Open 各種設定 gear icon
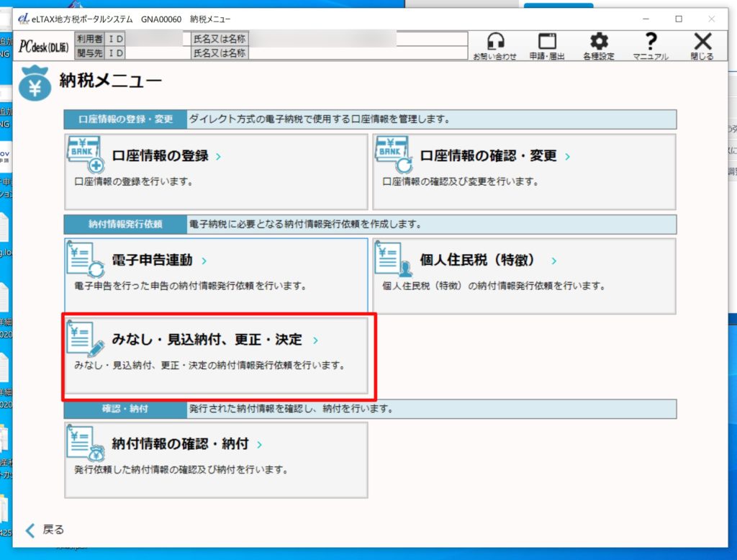 tap(599, 42)
